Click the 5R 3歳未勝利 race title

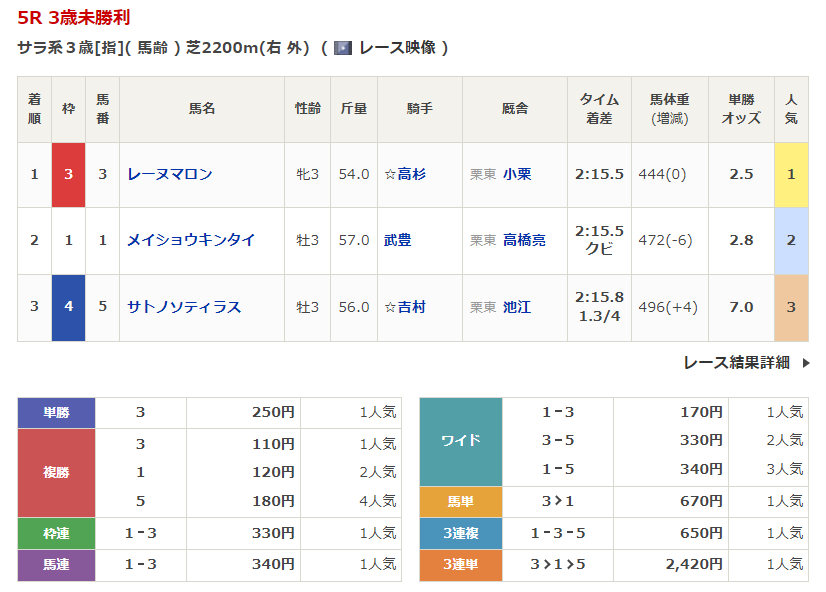pyautogui.click(x=74, y=18)
